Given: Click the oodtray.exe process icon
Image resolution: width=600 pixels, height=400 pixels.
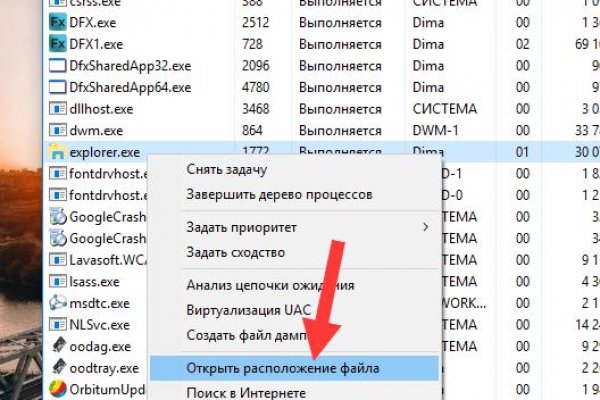Looking at the screenshot, I should 58,368.
